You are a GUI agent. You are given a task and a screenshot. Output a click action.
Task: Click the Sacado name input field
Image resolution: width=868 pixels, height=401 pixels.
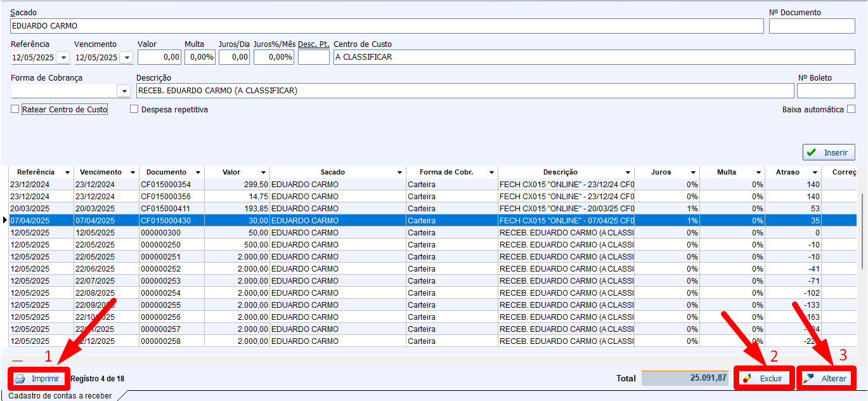tap(387, 26)
